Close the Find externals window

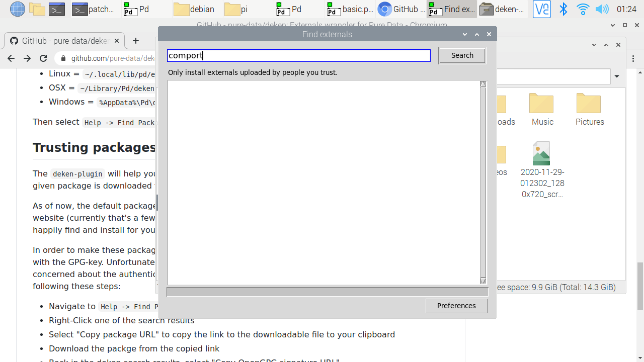pos(489,34)
